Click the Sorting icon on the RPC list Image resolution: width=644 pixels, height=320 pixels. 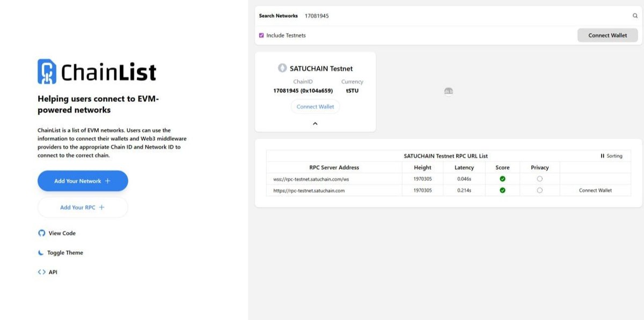(x=603, y=156)
